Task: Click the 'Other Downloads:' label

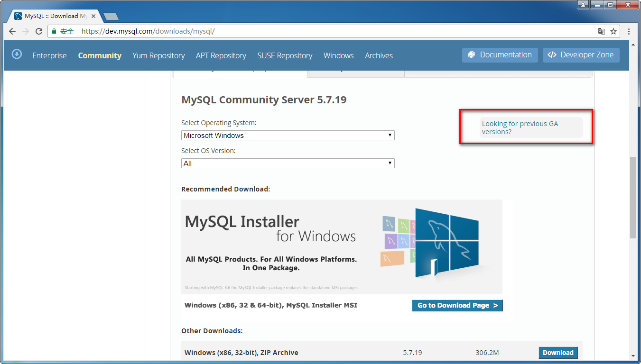Action: [212, 331]
